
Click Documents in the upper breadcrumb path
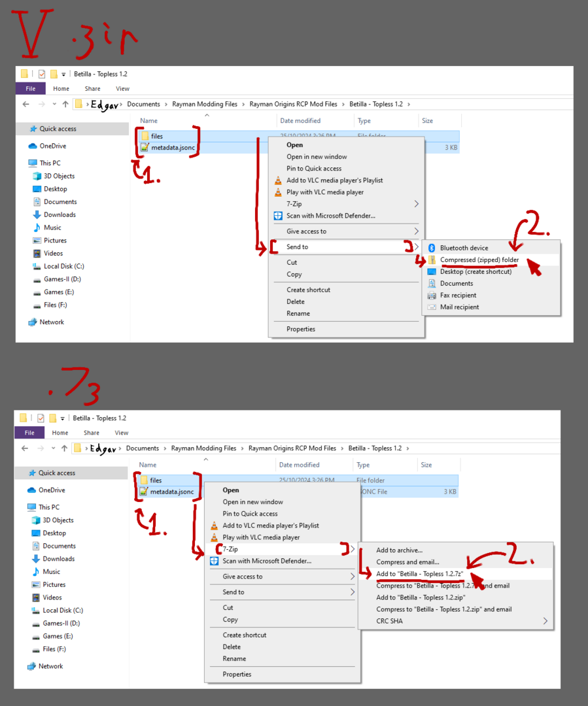coord(143,104)
